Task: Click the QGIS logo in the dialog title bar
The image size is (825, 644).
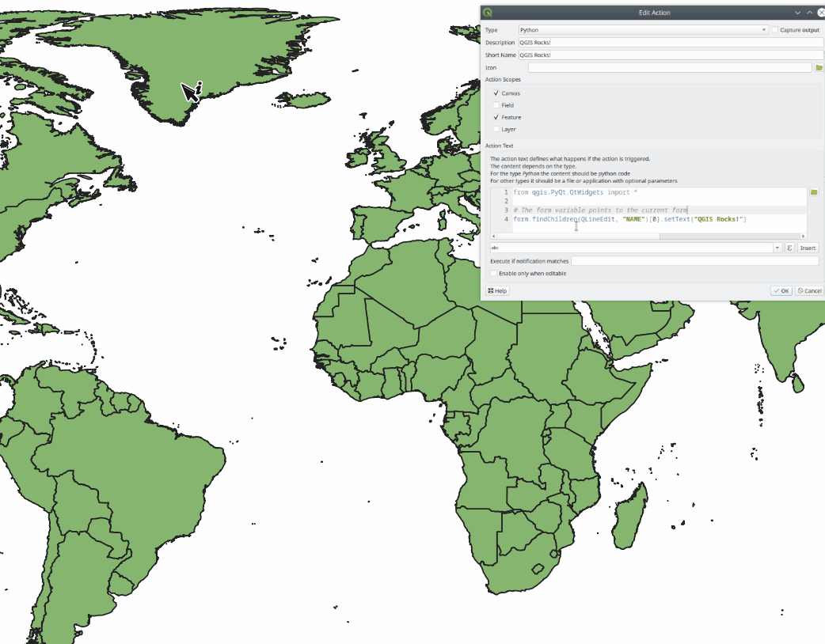Action: pyautogui.click(x=488, y=13)
